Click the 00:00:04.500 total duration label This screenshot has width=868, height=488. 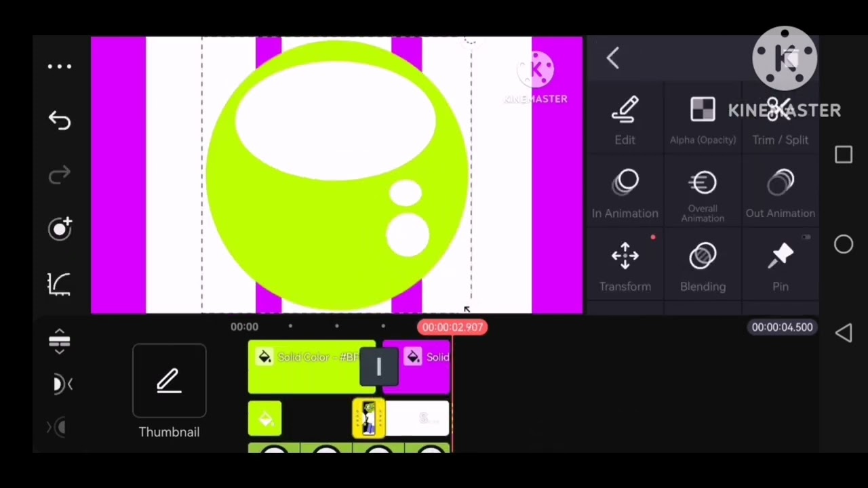pyautogui.click(x=782, y=327)
